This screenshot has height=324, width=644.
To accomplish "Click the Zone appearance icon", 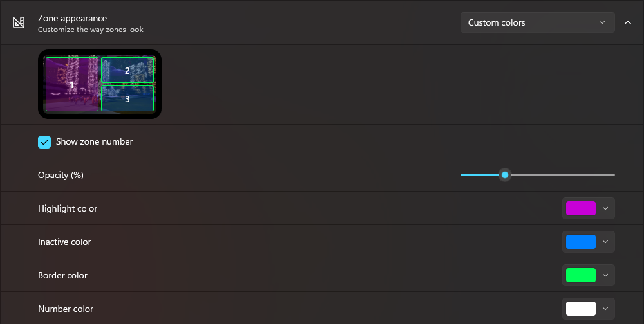I will [19, 22].
